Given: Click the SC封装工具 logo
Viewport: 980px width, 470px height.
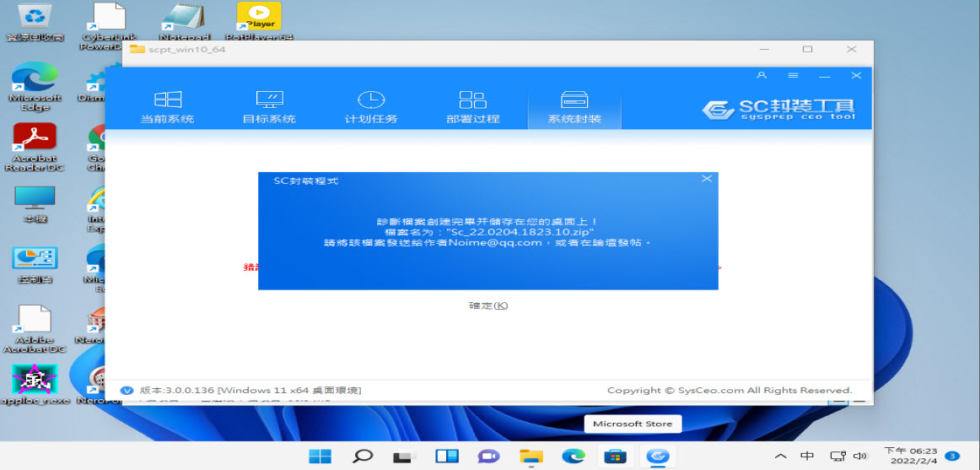Looking at the screenshot, I should (778, 109).
